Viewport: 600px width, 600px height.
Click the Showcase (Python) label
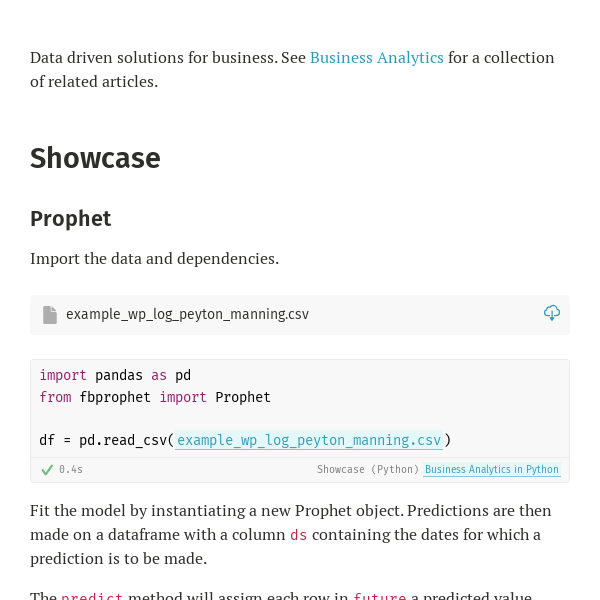click(368, 470)
